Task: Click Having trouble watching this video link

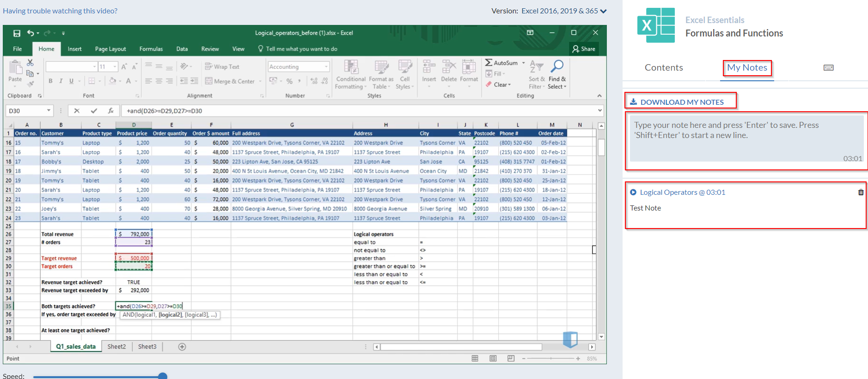Action: (x=60, y=11)
